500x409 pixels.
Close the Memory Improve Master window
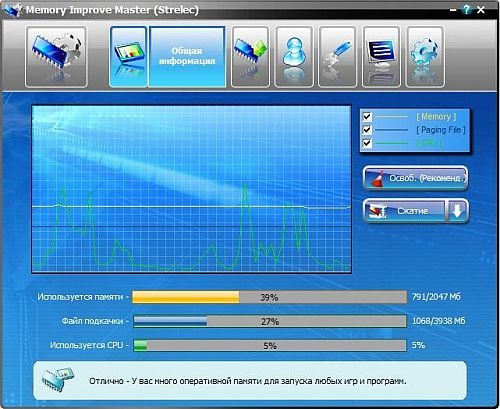click(x=481, y=10)
